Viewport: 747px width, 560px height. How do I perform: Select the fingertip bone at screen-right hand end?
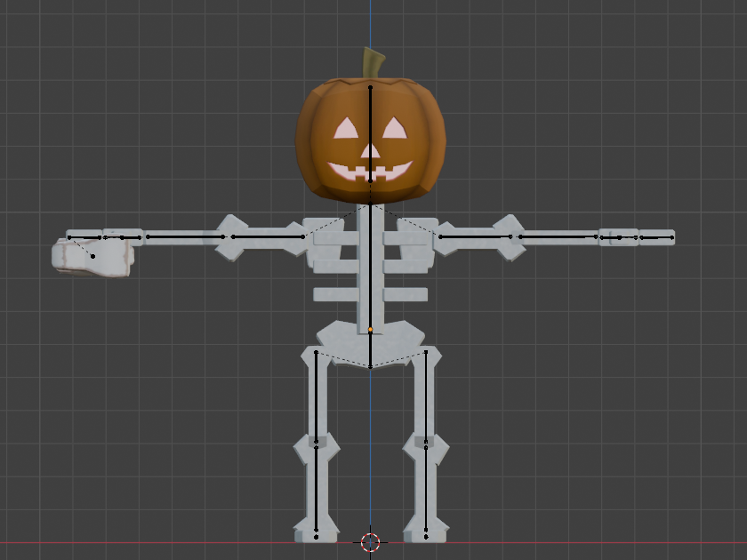[656, 236]
